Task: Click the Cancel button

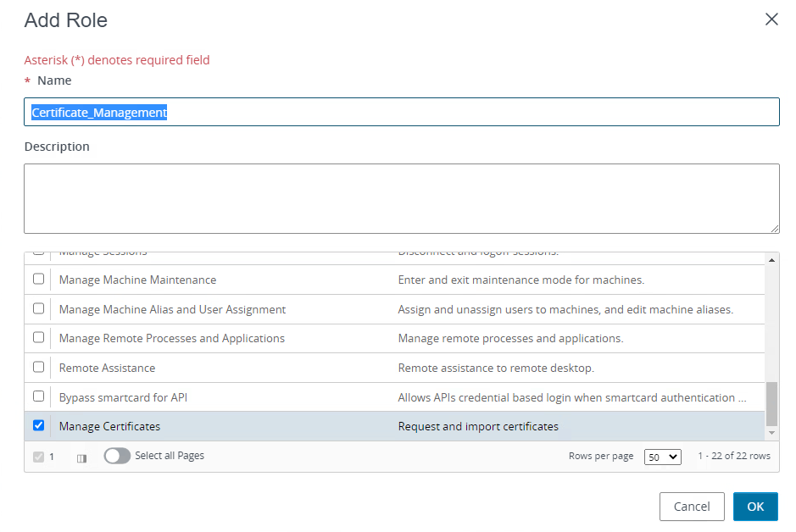Action: (692, 506)
